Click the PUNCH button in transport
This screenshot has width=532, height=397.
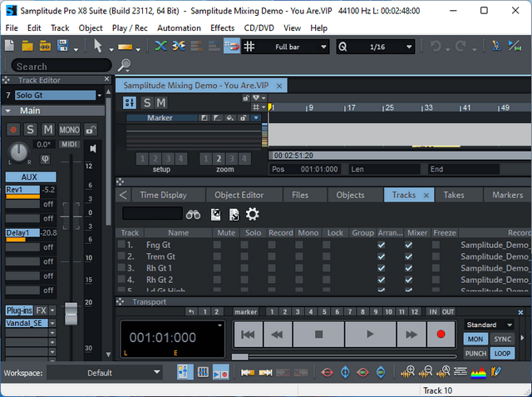pos(475,353)
